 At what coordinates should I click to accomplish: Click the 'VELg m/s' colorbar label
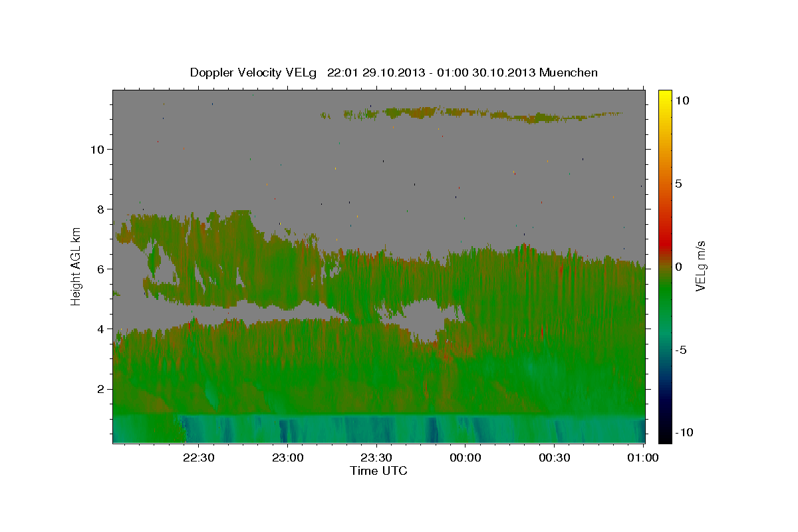[700, 265]
